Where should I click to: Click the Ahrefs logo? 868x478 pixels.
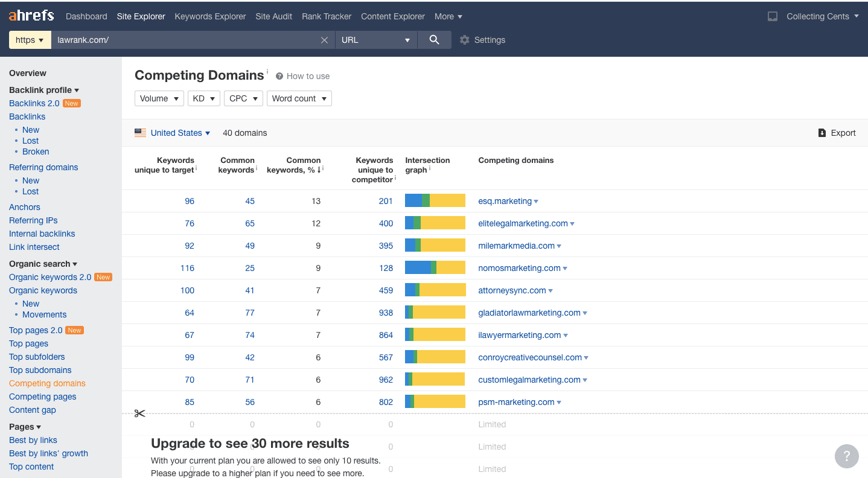click(x=31, y=16)
